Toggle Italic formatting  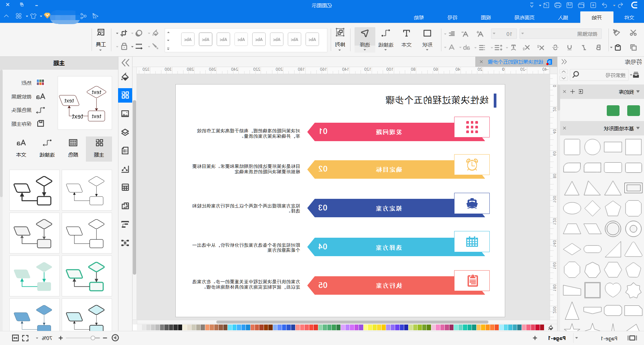[x=584, y=47]
